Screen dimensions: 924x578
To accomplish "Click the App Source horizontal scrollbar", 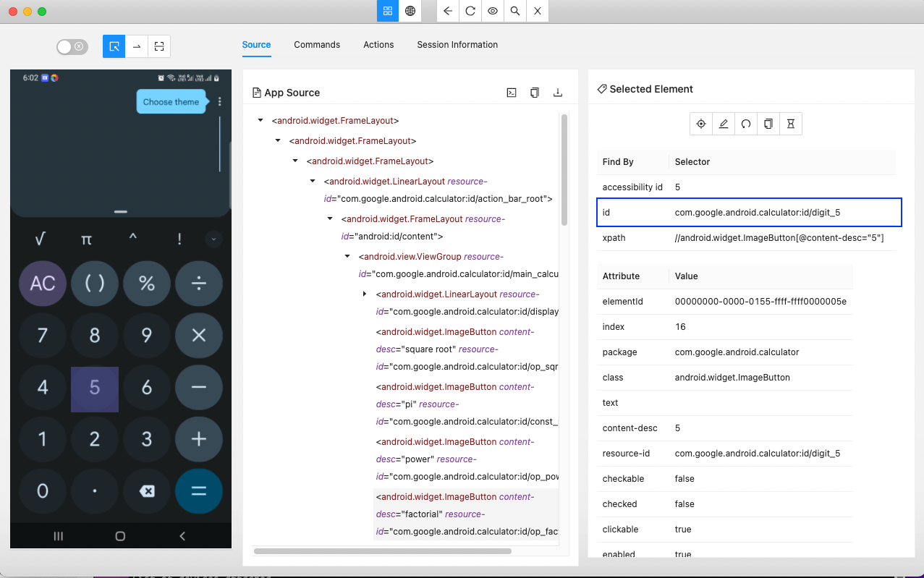I will pyautogui.click(x=382, y=551).
